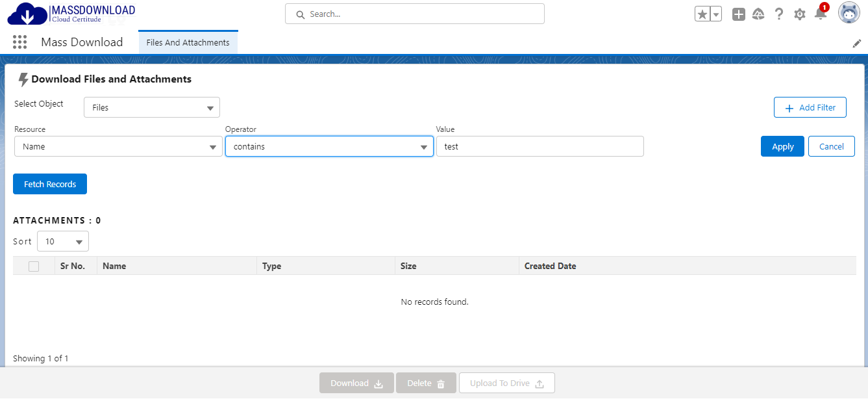
Task: Click the Value field containing test
Action: point(539,146)
